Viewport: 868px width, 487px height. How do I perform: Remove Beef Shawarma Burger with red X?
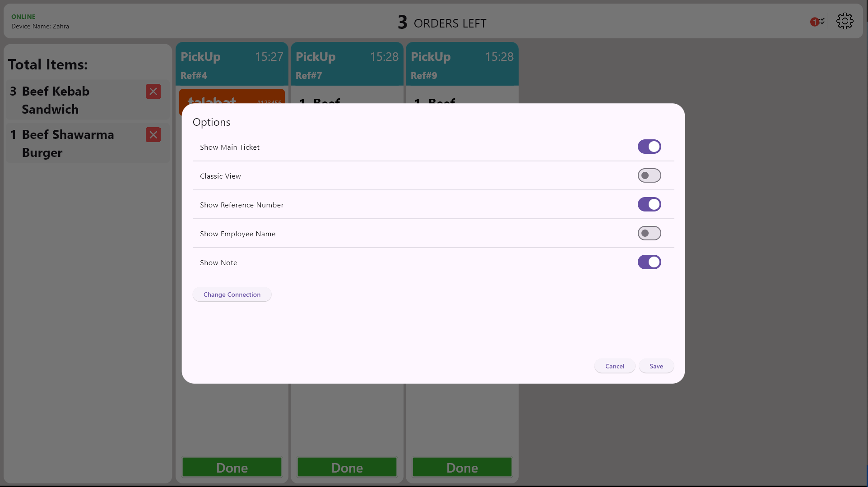(153, 135)
